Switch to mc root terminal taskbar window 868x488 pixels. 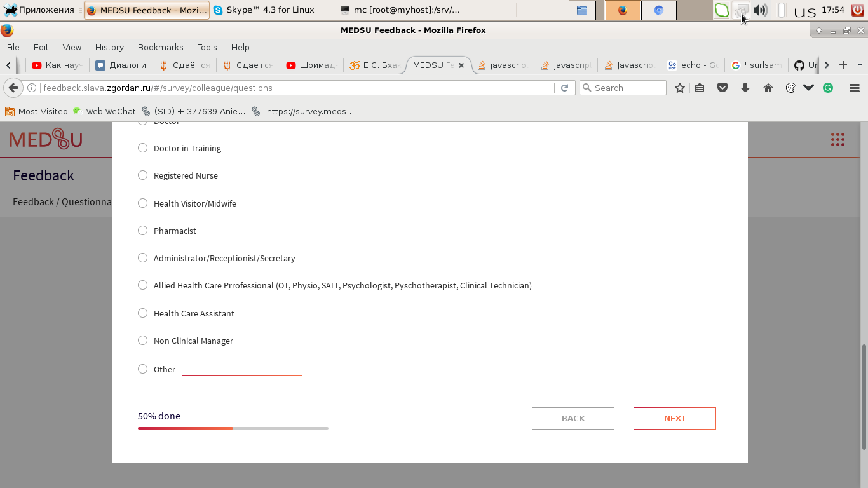pos(400,10)
